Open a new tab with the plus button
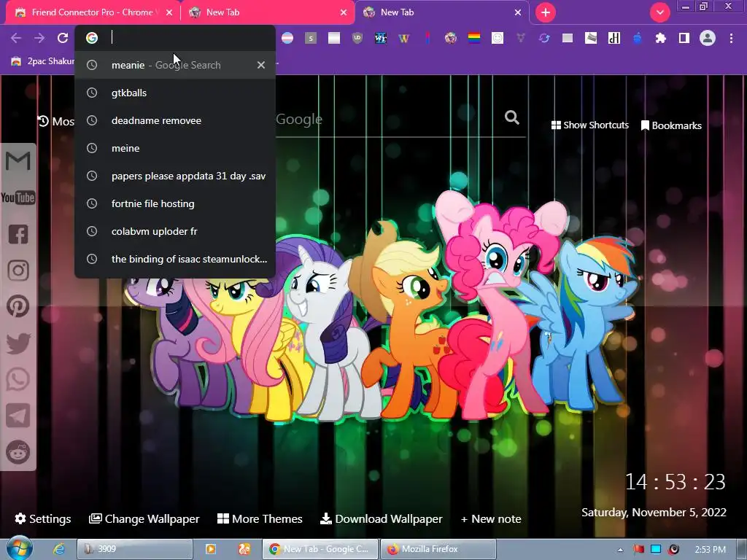Image resolution: width=747 pixels, height=560 pixels. coord(546,12)
